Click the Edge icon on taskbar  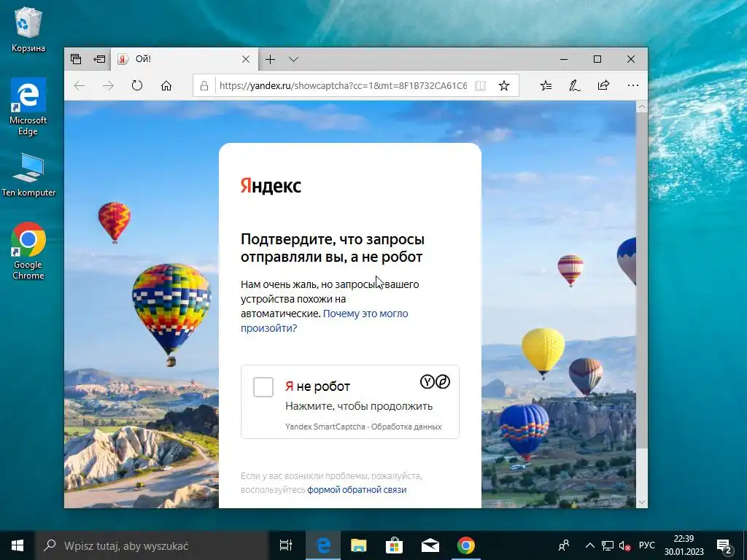[x=323, y=545]
